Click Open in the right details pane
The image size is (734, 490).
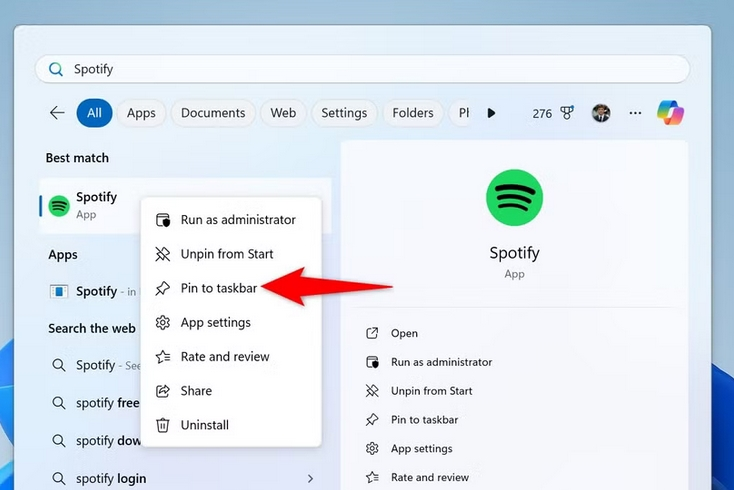[x=404, y=333]
